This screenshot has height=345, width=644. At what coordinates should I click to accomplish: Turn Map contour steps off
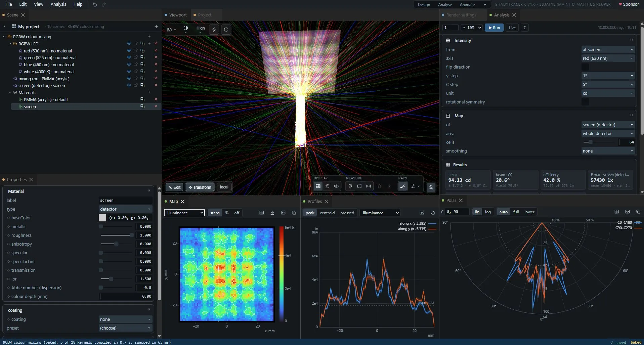pos(237,213)
